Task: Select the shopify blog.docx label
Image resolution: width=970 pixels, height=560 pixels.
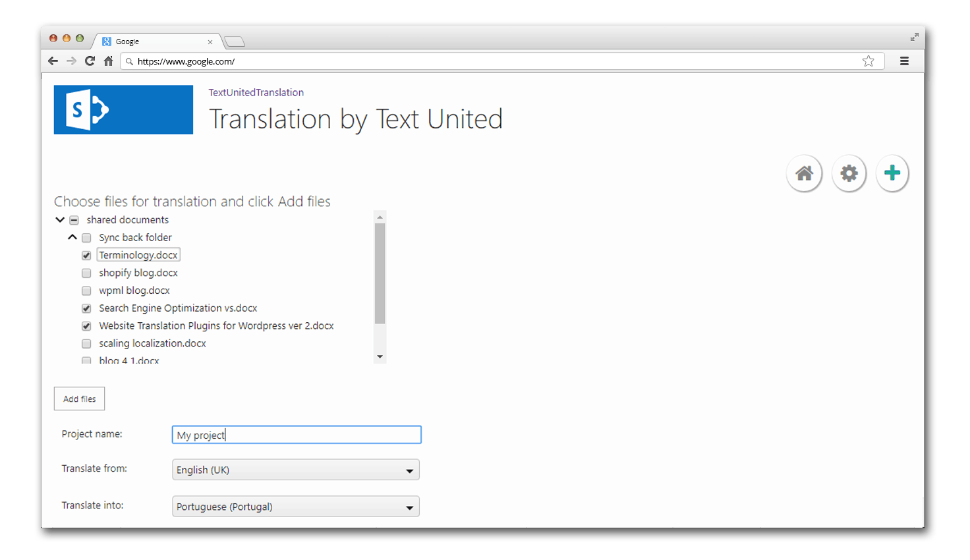Action: coord(138,273)
